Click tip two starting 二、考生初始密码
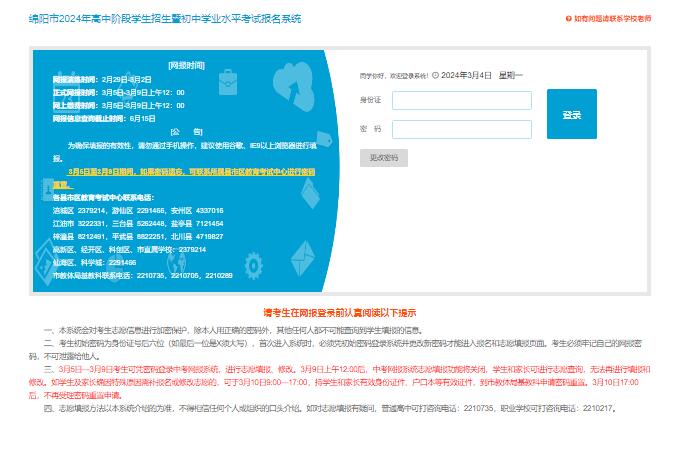691x466 pixels. pos(335,350)
